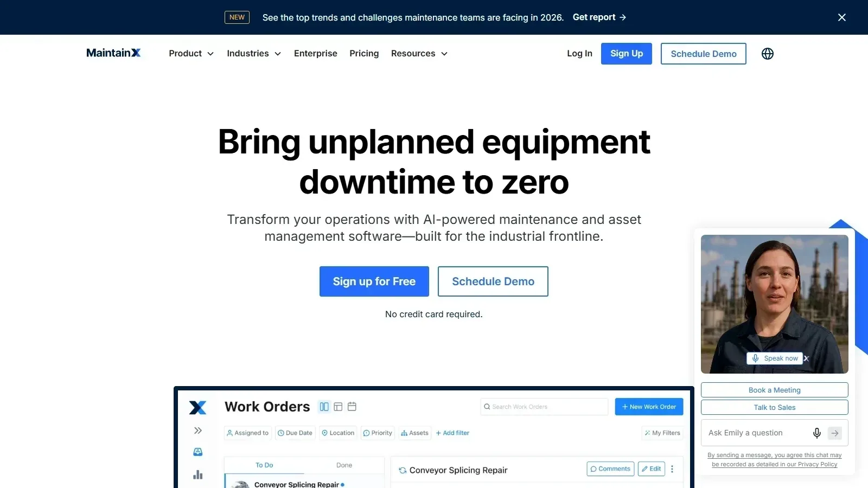The height and width of the screenshot is (488, 868).
Task: Click Log In
Action: click(x=579, y=54)
